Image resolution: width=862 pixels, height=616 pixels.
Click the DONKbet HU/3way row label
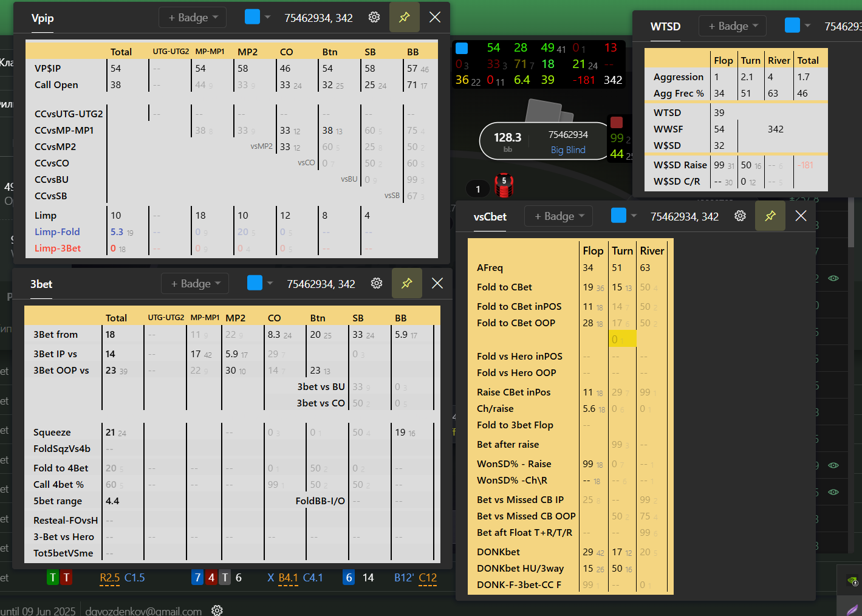coord(520,569)
